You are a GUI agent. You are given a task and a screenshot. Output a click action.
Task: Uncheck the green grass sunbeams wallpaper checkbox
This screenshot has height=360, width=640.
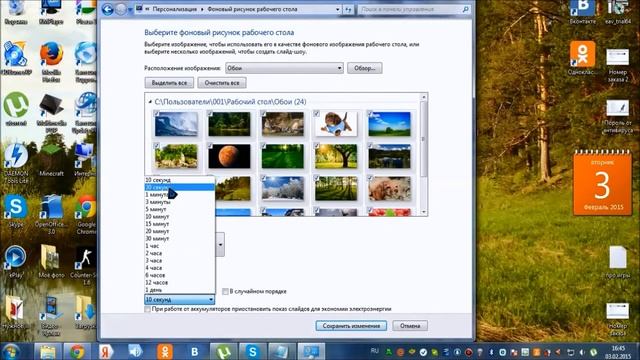tap(264, 146)
